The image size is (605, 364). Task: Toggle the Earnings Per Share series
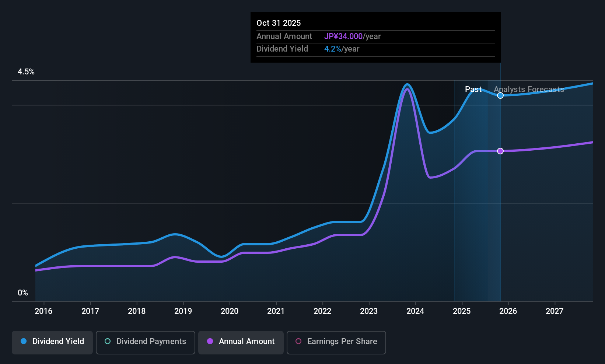pyautogui.click(x=336, y=343)
